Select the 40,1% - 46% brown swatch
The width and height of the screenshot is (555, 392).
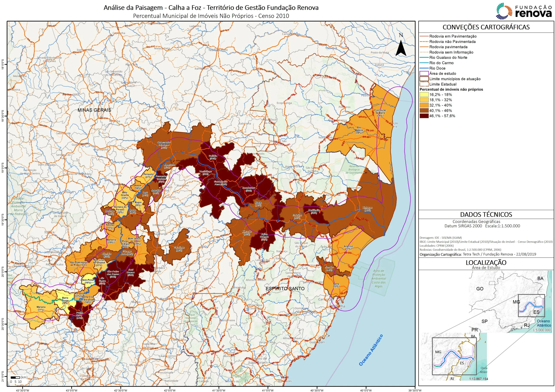pyautogui.click(x=424, y=111)
